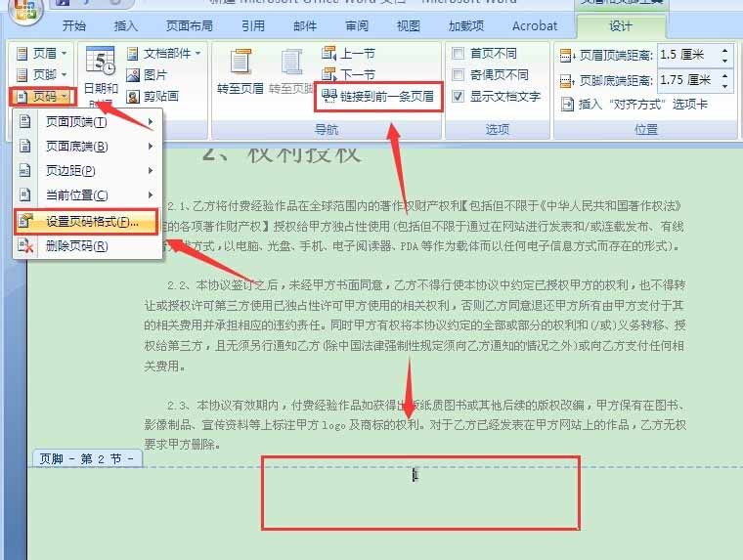This screenshot has width=743, height=560.
Task: Choose 页面顶端(T) from page number menu
Action: (x=88, y=122)
